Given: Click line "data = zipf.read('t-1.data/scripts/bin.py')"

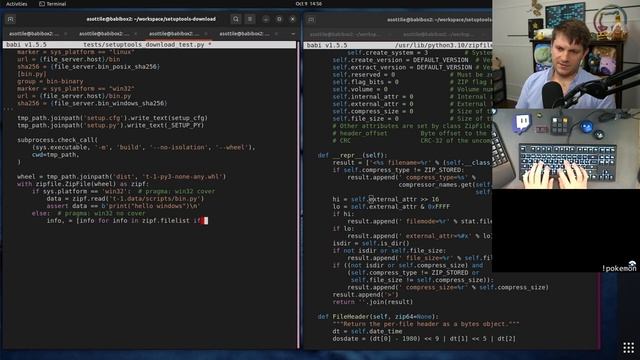Looking at the screenshot, I should click(x=125, y=199).
